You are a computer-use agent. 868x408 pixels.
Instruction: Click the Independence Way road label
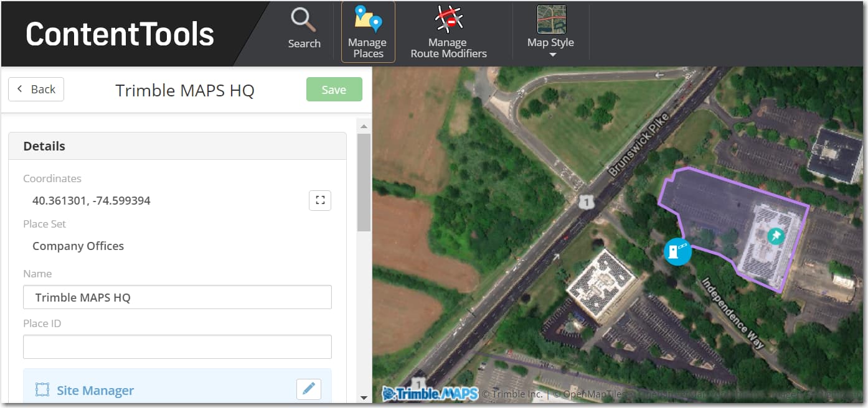click(x=733, y=312)
